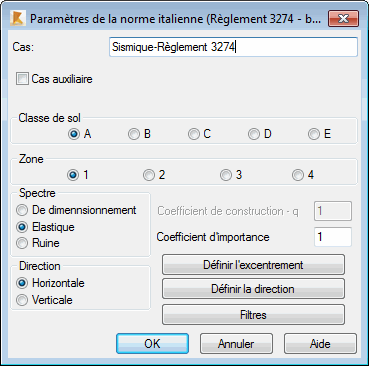Click the Cas name input field
Screen dimensions: 369x366
click(233, 47)
